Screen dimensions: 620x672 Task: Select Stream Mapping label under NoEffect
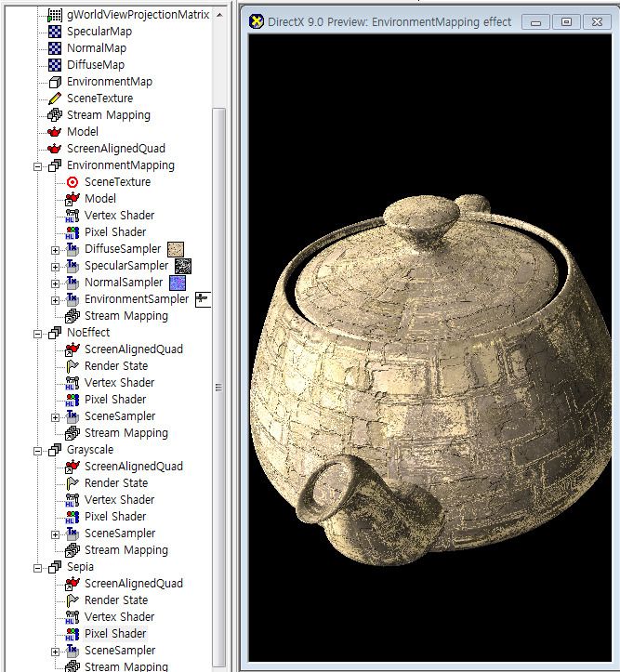(126, 433)
